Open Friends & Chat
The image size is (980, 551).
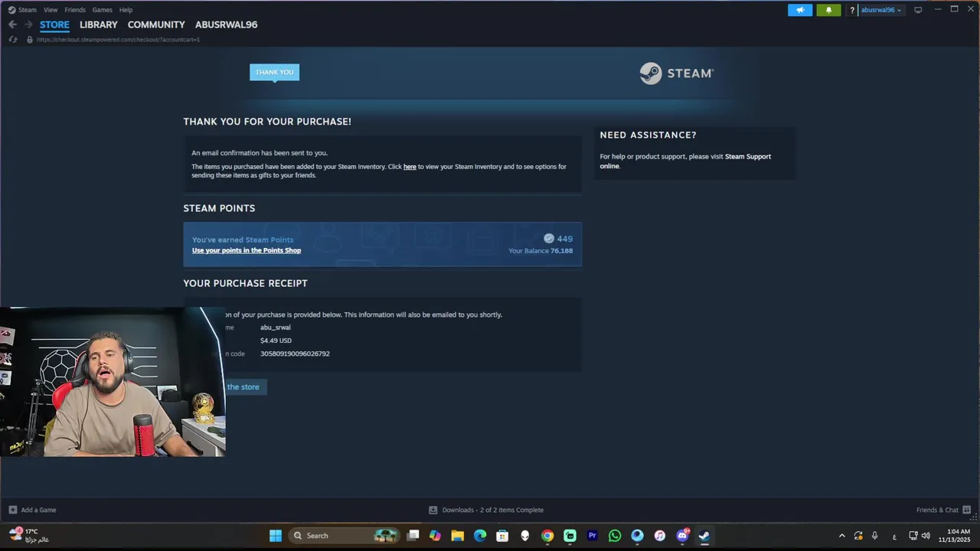point(943,510)
